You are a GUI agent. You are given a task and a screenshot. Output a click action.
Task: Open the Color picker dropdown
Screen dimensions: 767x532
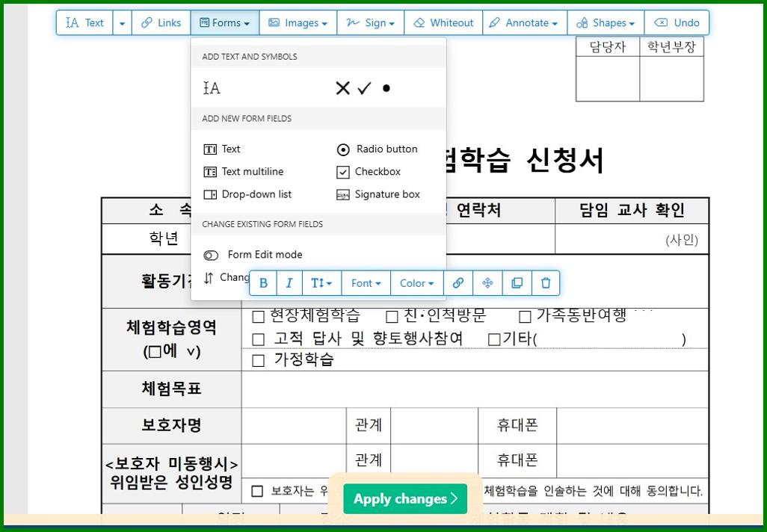click(416, 282)
